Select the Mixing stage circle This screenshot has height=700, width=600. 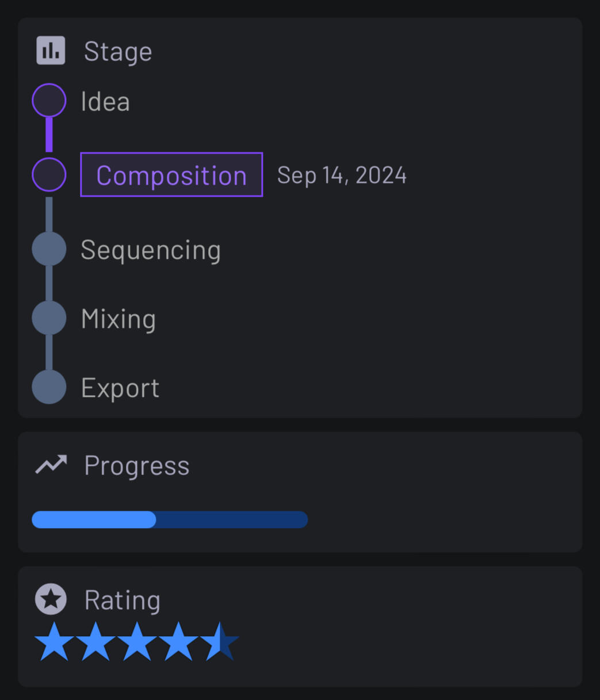(49, 318)
